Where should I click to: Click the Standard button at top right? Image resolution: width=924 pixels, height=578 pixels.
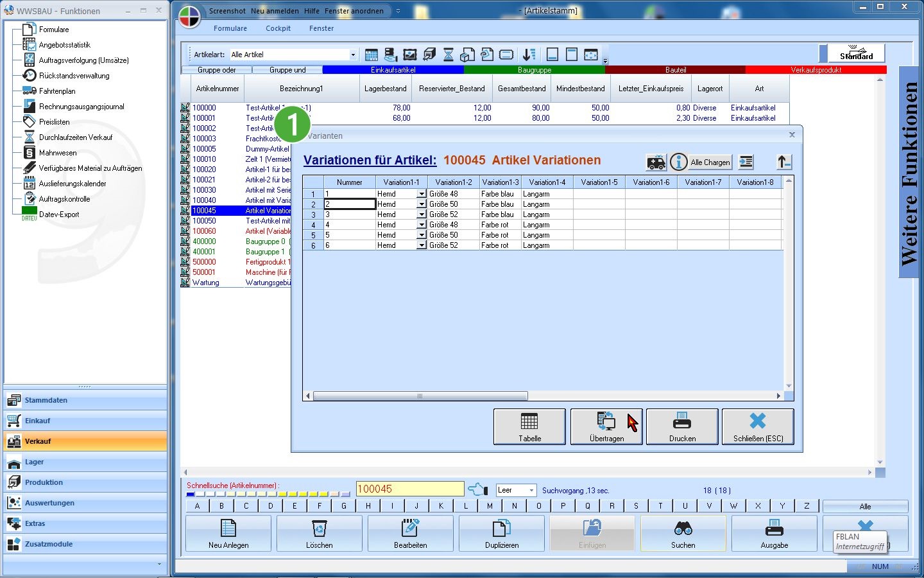856,53
